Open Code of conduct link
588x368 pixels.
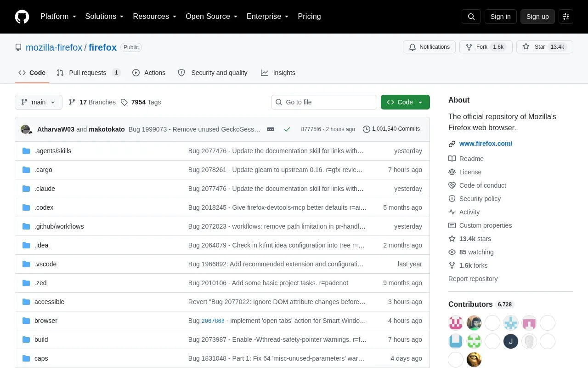click(x=477, y=185)
